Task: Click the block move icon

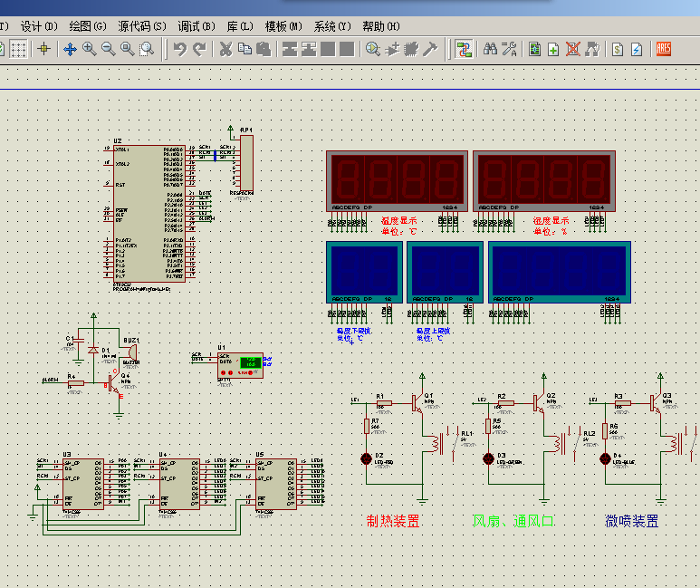Action: 309,49
